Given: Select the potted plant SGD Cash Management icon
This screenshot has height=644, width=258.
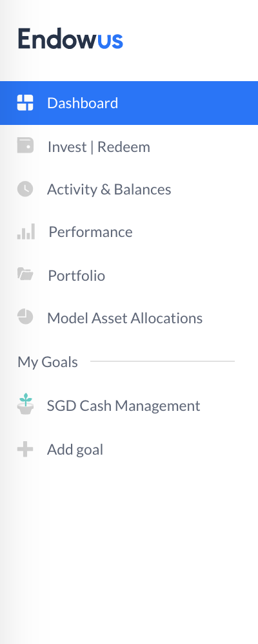Looking at the screenshot, I should 25,404.
